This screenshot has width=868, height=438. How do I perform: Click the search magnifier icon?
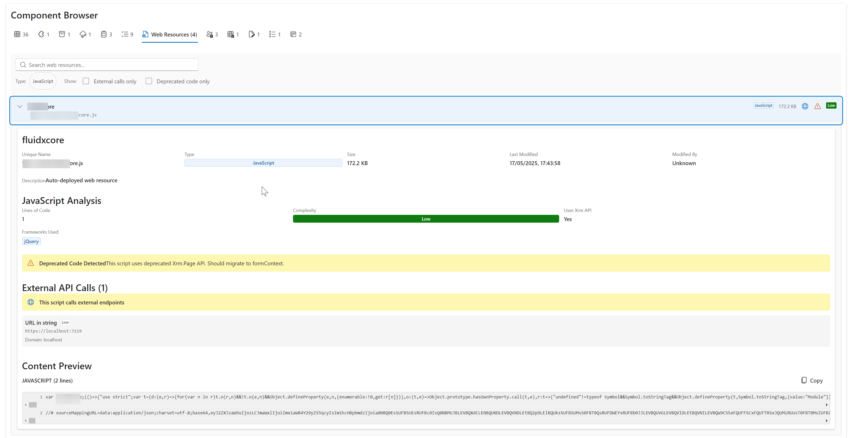[23, 65]
